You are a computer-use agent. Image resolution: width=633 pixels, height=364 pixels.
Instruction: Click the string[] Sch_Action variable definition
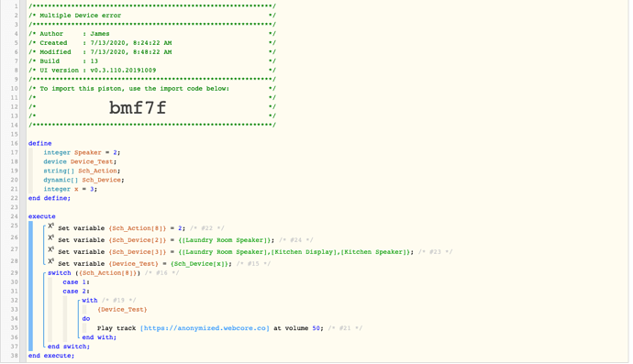(82, 171)
